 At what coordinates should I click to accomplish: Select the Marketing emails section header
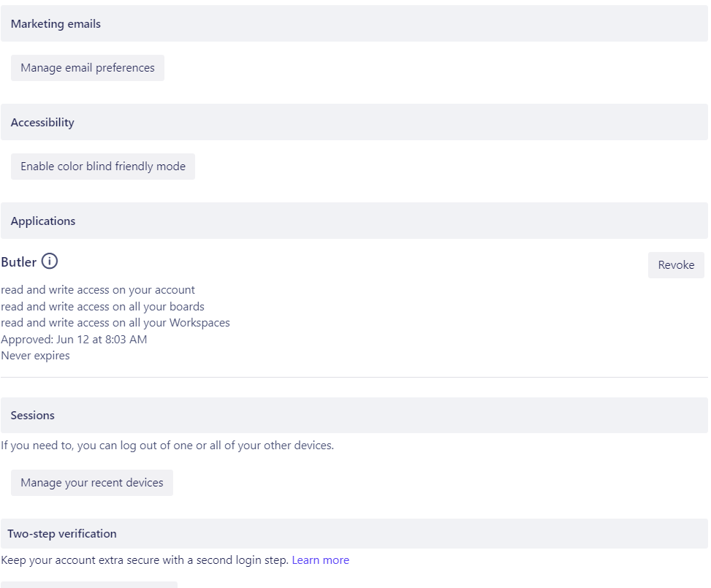pyautogui.click(x=55, y=23)
